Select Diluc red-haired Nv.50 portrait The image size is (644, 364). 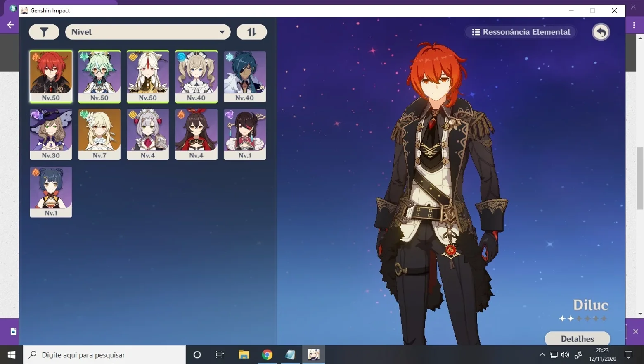click(51, 76)
